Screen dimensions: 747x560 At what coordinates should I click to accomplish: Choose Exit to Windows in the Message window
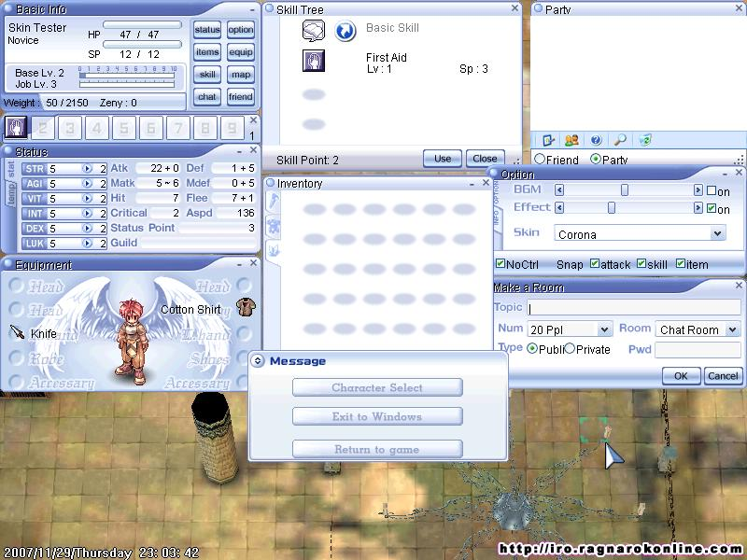(x=377, y=416)
